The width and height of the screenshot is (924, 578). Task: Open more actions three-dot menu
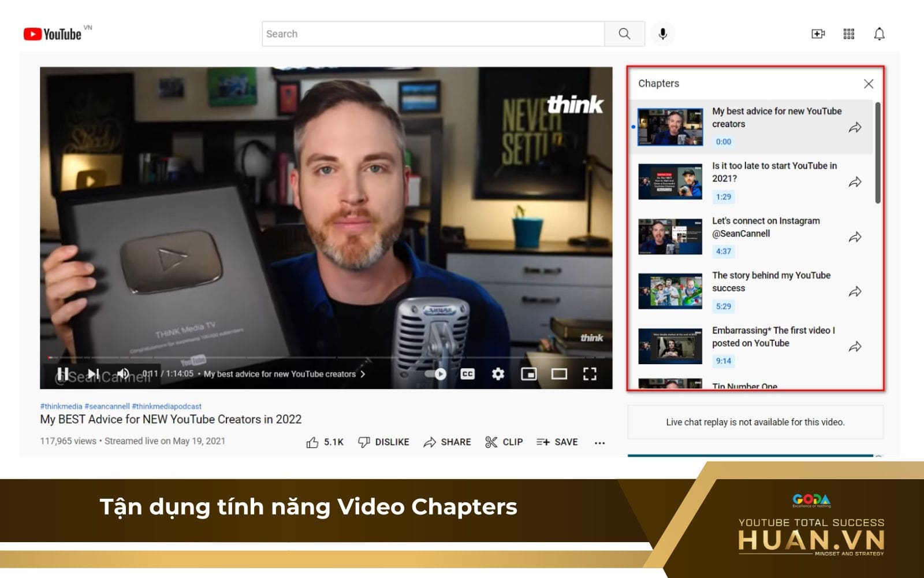click(x=599, y=443)
